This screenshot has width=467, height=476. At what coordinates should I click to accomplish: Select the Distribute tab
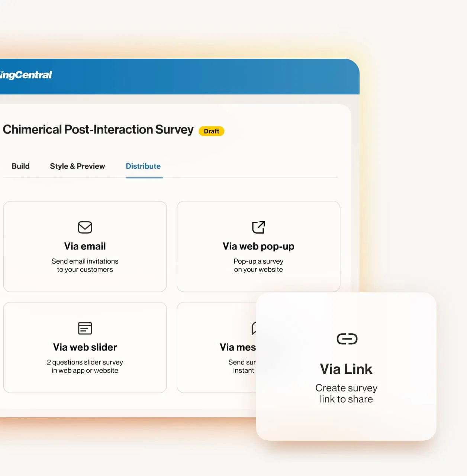click(143, 166)
